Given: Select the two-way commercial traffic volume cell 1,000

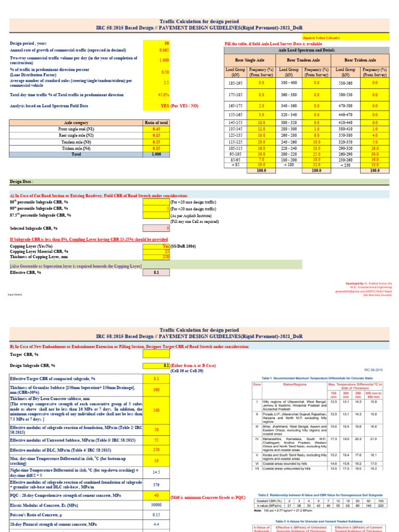Looking at the screenshot, I should [x=156, y=60].
